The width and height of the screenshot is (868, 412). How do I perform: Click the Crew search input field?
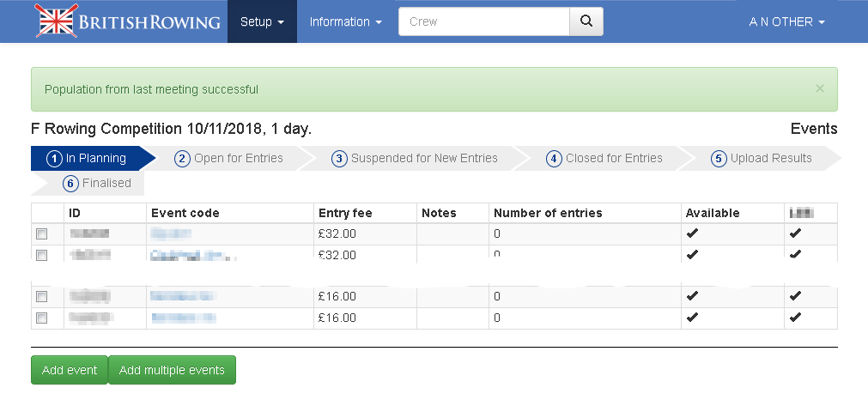(x=484, y=21)
